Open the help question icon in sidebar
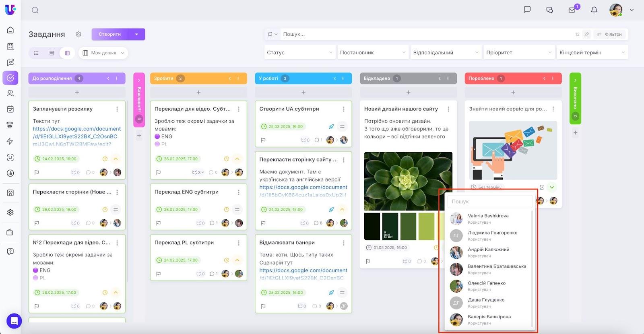Viewport: 644px width, 334px height. click(x=10, y=252)
